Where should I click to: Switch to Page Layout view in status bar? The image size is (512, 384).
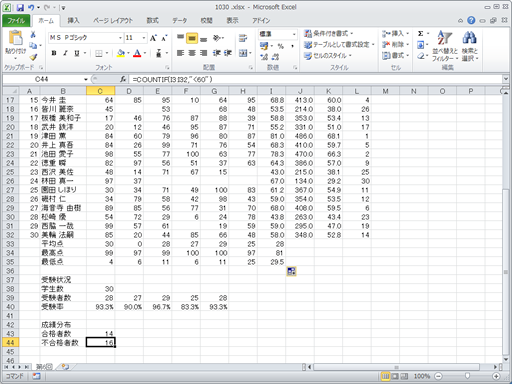395,376
